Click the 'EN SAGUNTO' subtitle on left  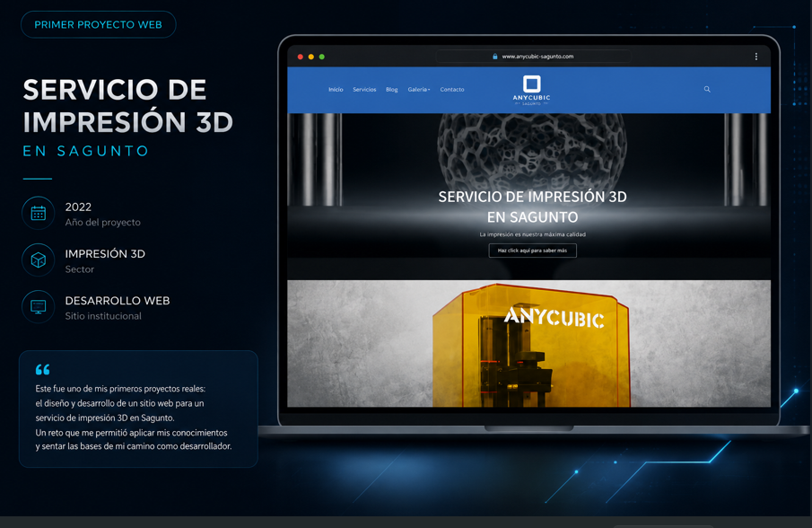point(85,151)
